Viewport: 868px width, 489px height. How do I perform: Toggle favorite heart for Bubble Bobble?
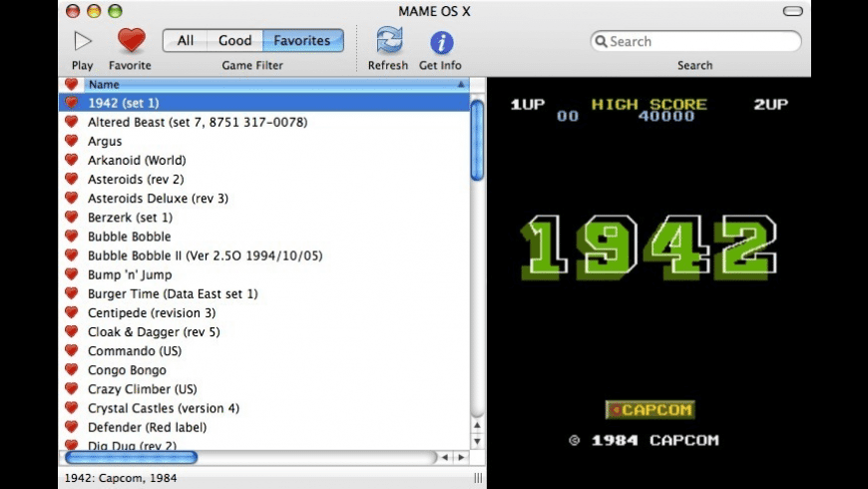pos(71,236)
